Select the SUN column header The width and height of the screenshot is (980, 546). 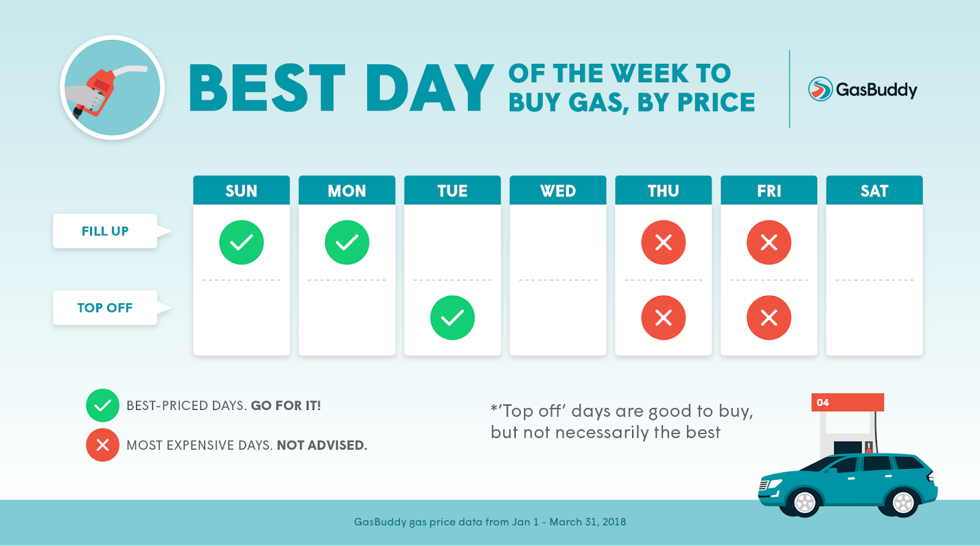[x=241, y=191]
